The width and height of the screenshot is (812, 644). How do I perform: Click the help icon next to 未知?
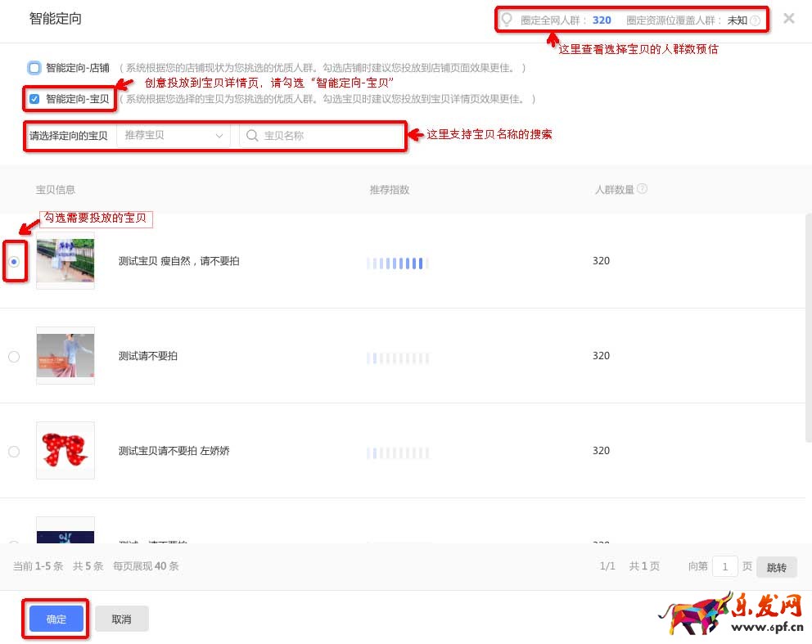pos(755,20)
